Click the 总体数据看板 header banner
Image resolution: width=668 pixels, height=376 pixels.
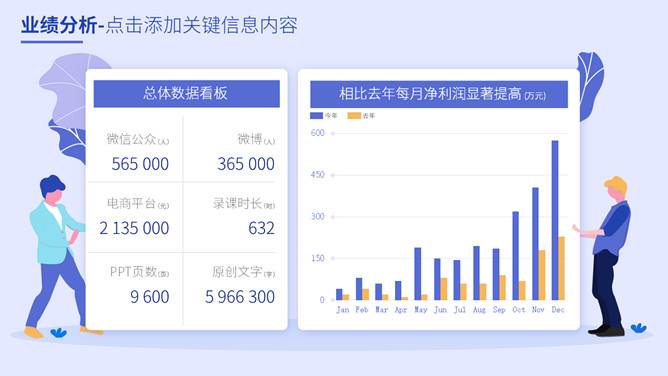(x=187, y=94)
